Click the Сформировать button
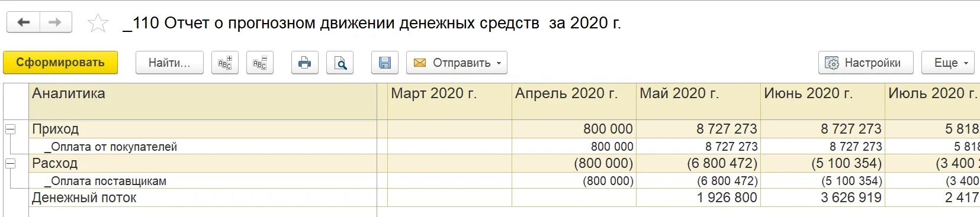Image resolution: width=980 pixels, height=217 pixels. (x=60, y=63)
